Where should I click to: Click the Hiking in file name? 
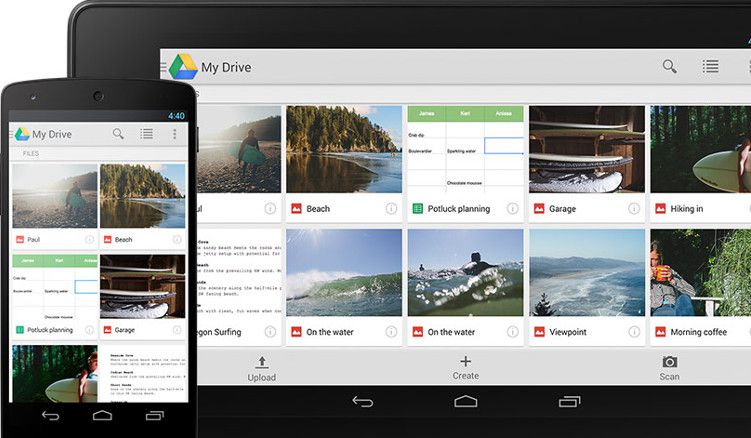coord(686,208)
